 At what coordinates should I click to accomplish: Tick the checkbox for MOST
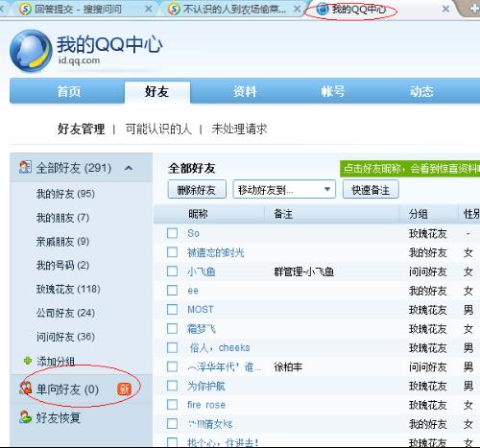pos(172,309)
